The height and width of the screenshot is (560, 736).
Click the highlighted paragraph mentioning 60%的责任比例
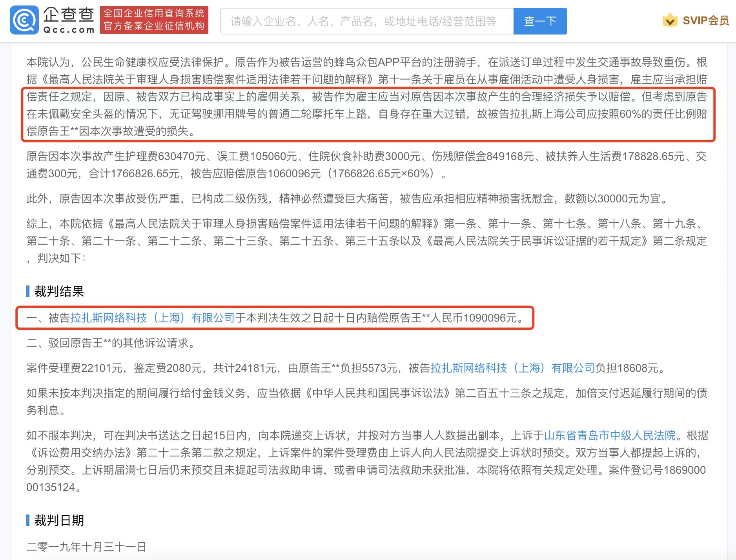click(366, 114)
